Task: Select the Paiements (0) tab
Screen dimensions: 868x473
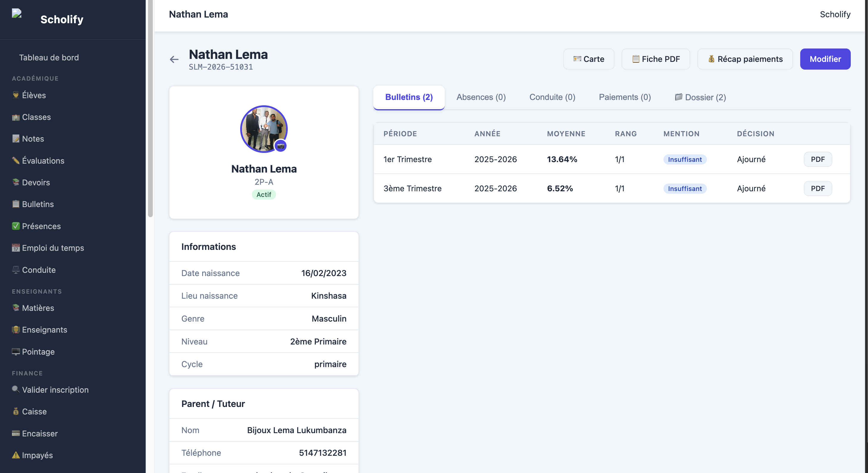Action: [x=625, y=97]
